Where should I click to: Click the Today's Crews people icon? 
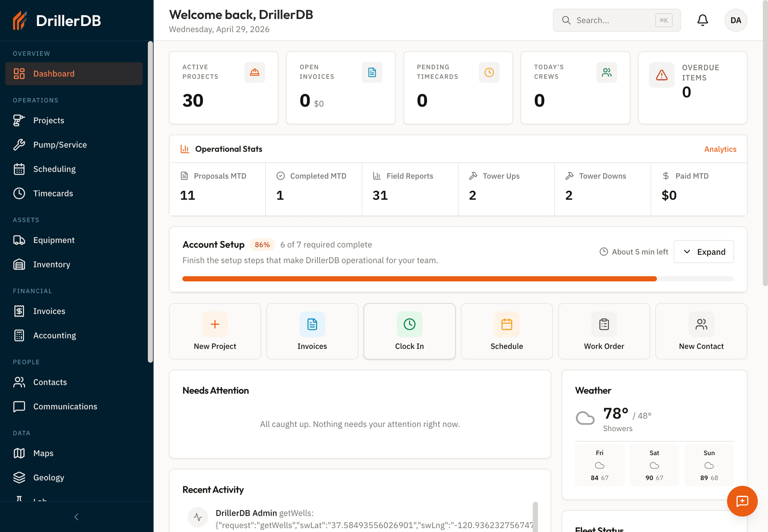606,72
